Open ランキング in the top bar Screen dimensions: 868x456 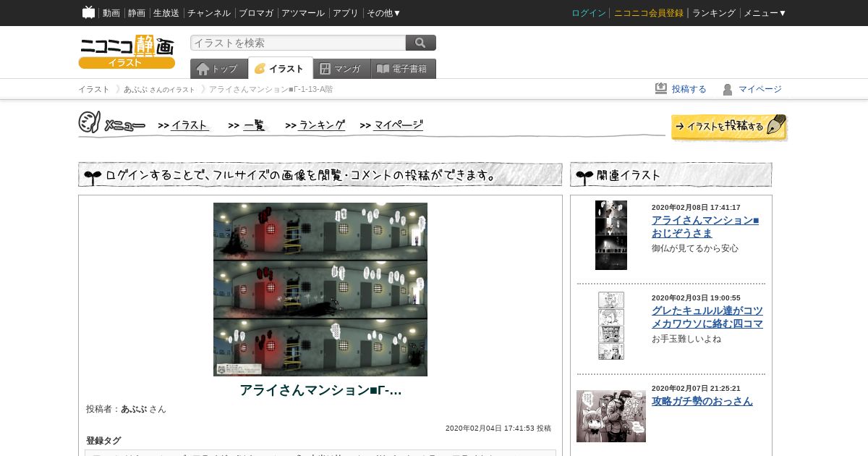click(x=714, y=13)
